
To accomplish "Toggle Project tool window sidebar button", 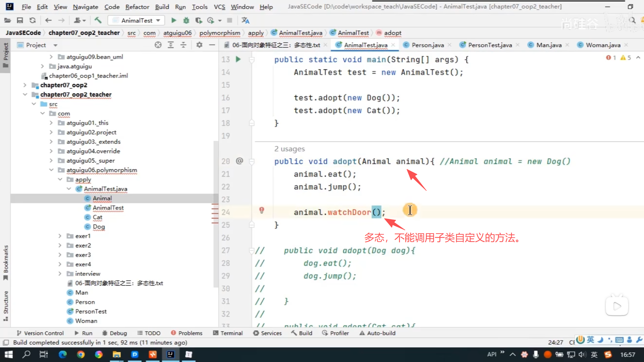I will [x=6, y=55].
